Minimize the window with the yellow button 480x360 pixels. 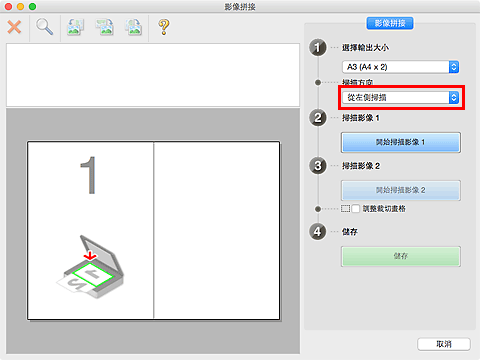coord(20,6)
